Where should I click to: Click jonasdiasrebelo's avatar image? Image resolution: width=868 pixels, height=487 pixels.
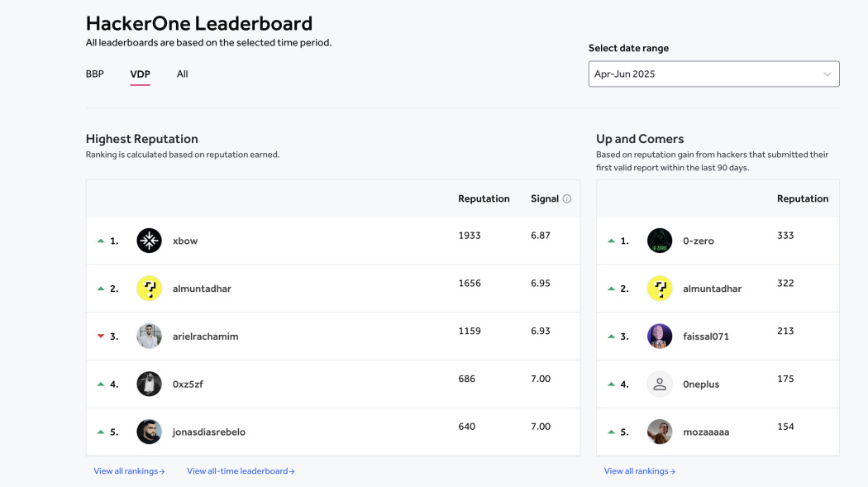point(149,431)
